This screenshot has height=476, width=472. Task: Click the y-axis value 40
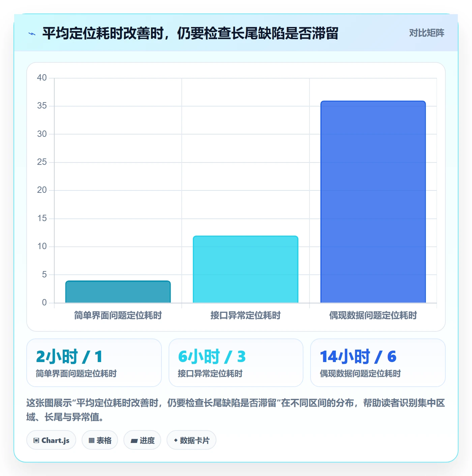coord(42,78)
